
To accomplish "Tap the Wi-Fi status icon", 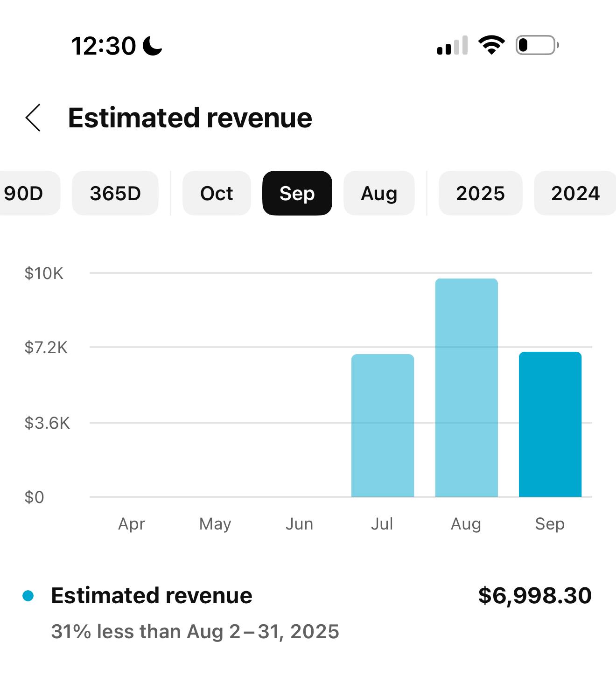I will pos(491,45).
